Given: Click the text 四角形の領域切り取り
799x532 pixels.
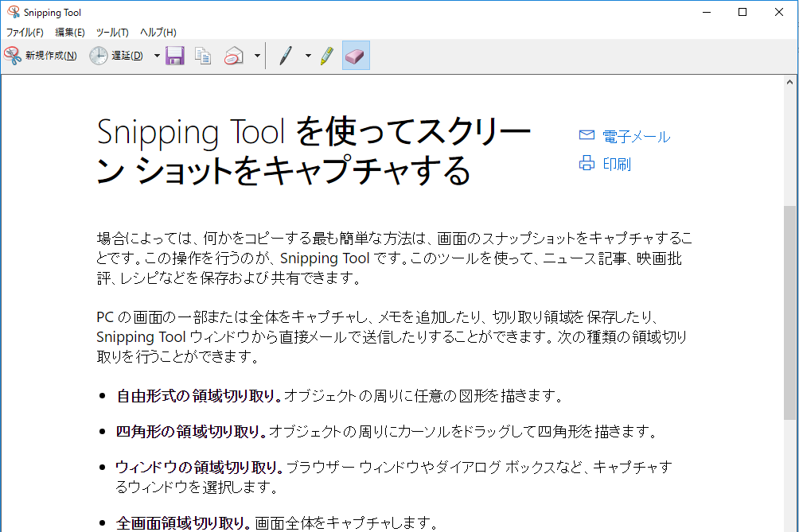Looking at the screenshot, I should pos(188,432).
